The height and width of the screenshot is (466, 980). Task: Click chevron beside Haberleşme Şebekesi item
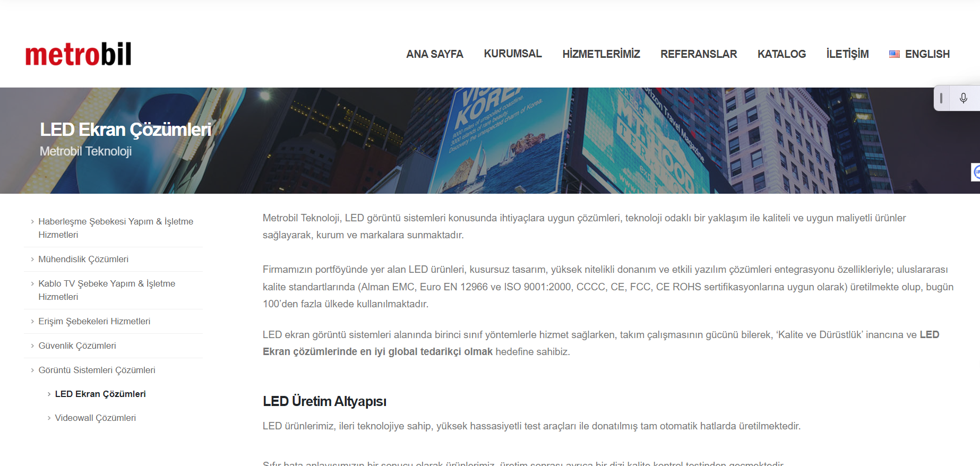[x=32, y=222]
